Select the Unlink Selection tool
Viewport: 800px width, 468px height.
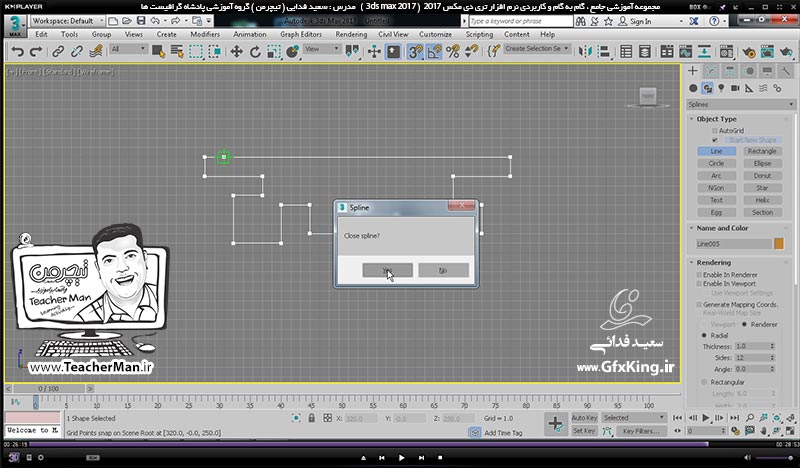77,52
